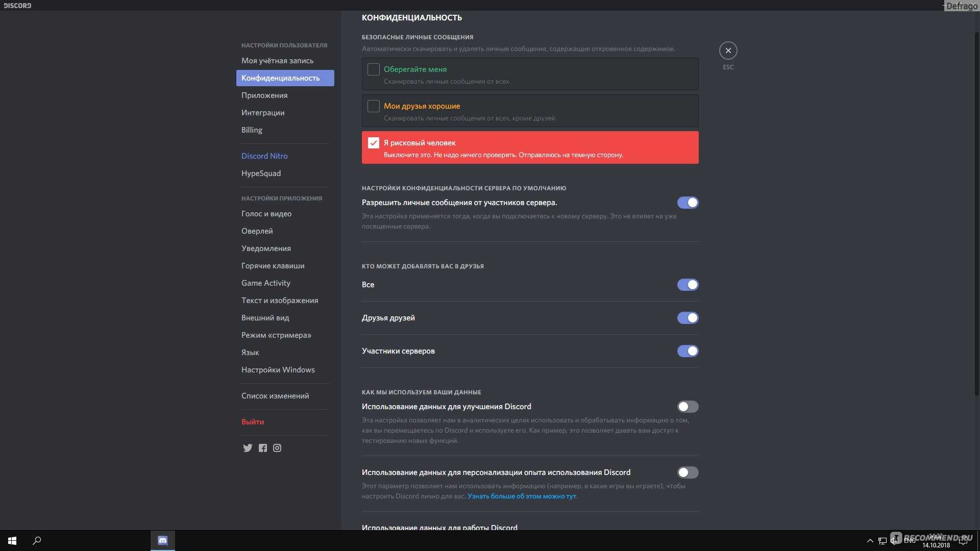The width and height of the screenshot is (980, 551).
Task: Enable 'Оберегайте меня' safe messaging checkbox
Action: pyautogui.click(x=372, y=69)
